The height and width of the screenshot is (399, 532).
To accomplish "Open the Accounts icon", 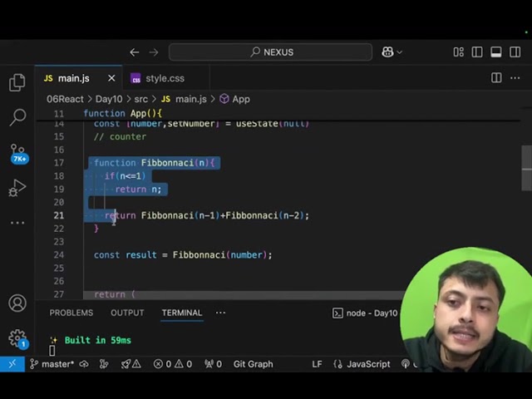I will pyautogui.click(x=17, y=303).
